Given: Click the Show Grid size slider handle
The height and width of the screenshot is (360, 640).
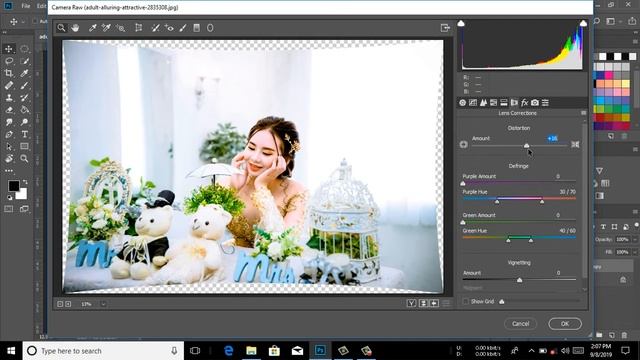Looking at the screenshot, I should (x=502, y=302).
